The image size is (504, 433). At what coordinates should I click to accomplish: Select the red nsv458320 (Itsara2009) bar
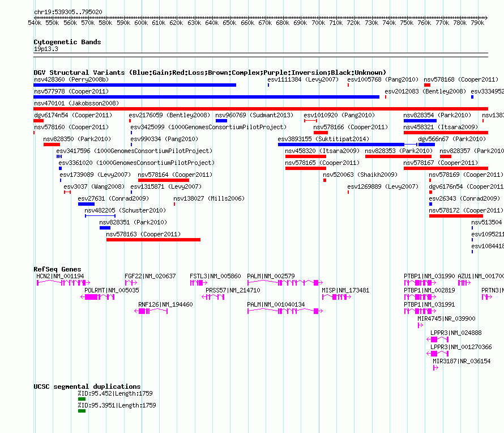[306, 156]
